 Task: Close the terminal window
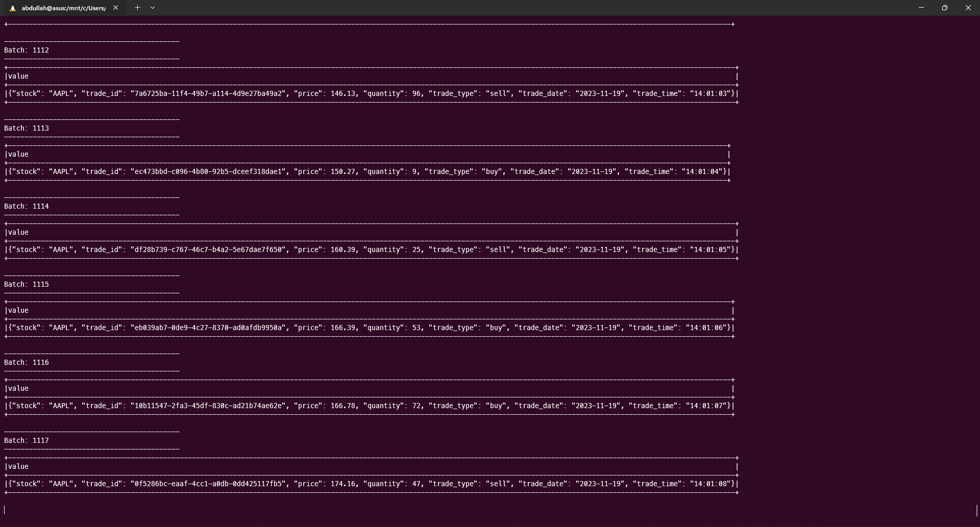pos(968,8)
